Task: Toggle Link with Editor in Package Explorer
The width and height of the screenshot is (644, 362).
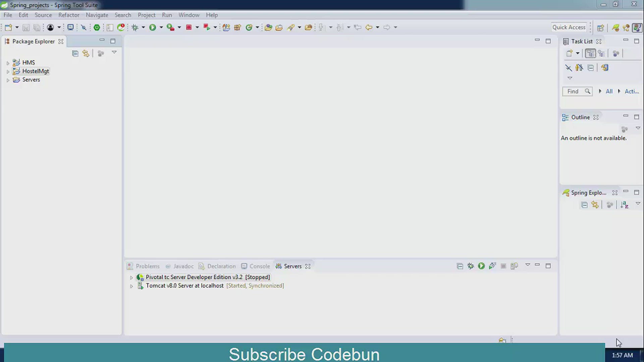Action: click(86, 53)
